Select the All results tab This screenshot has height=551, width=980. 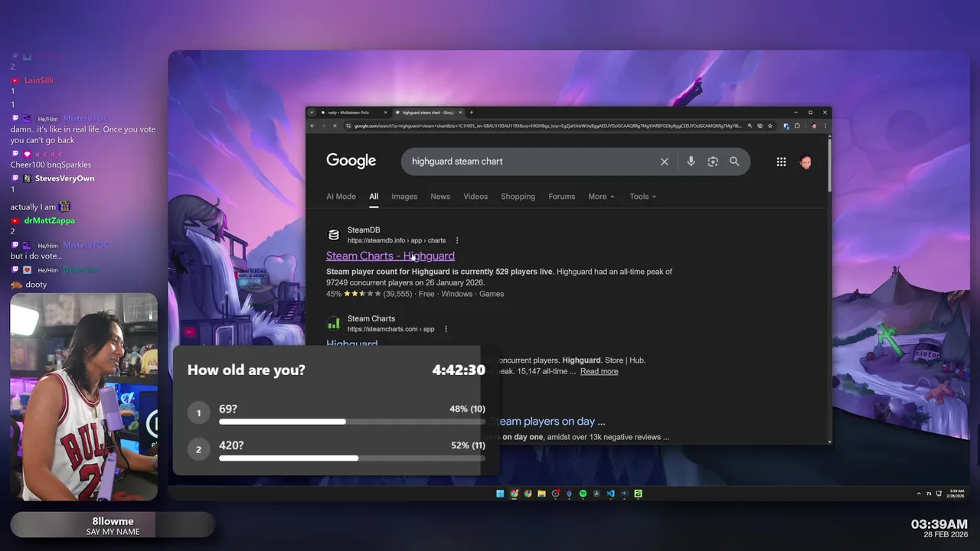click(374, 197)
